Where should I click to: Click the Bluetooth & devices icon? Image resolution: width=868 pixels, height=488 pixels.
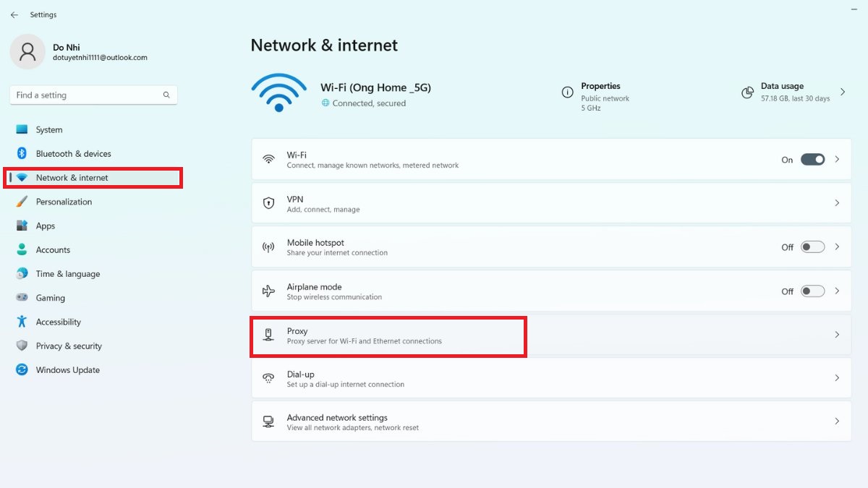22,153
